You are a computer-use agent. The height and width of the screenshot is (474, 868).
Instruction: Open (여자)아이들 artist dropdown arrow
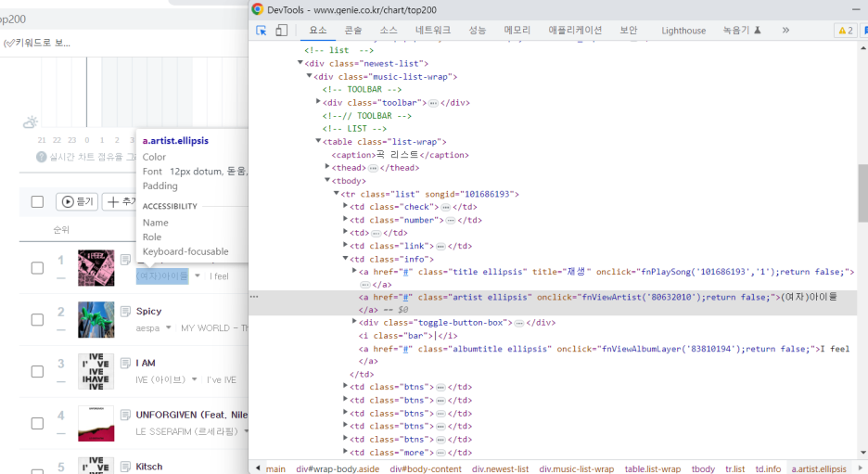tap(198, 275)
